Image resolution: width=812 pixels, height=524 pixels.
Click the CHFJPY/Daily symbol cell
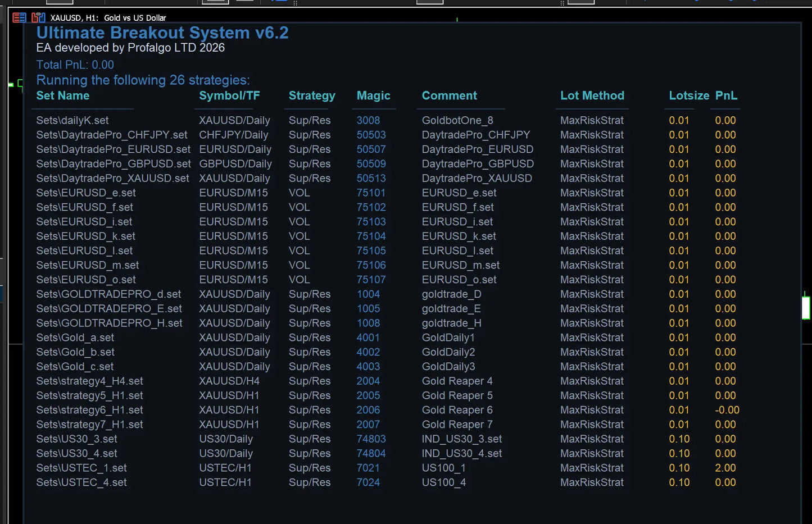pos(234,135)
